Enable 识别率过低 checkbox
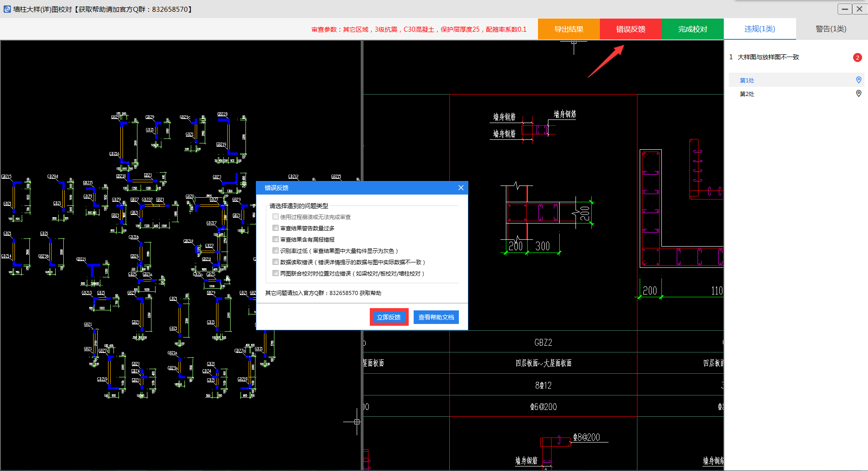The height and width of the screenshot is (471, 868). [275, 251]
